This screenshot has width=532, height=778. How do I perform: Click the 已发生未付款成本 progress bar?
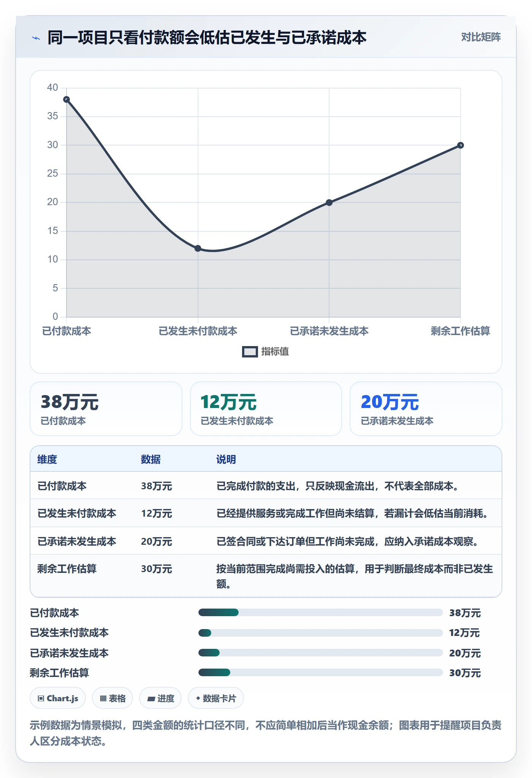click(320, 633)
